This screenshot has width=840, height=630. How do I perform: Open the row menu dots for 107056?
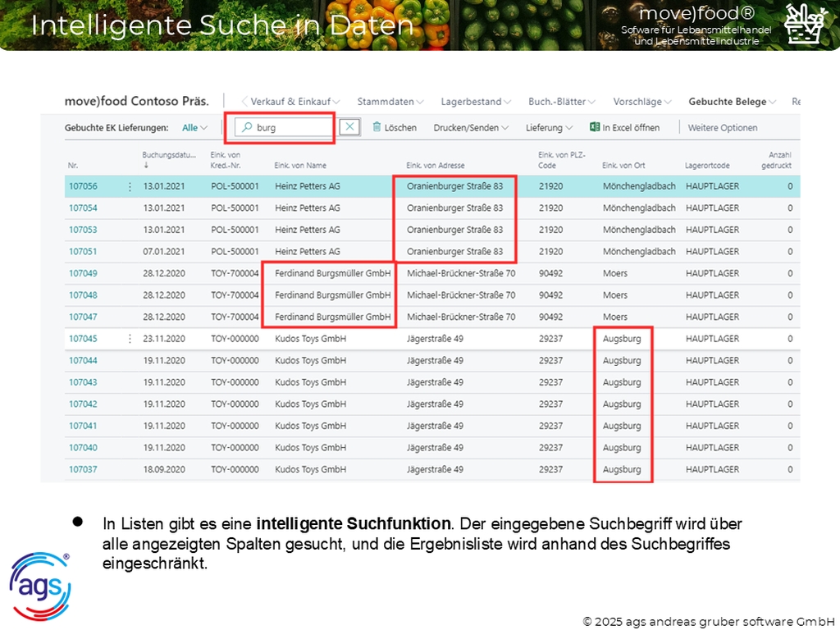(x=130, y=186)
